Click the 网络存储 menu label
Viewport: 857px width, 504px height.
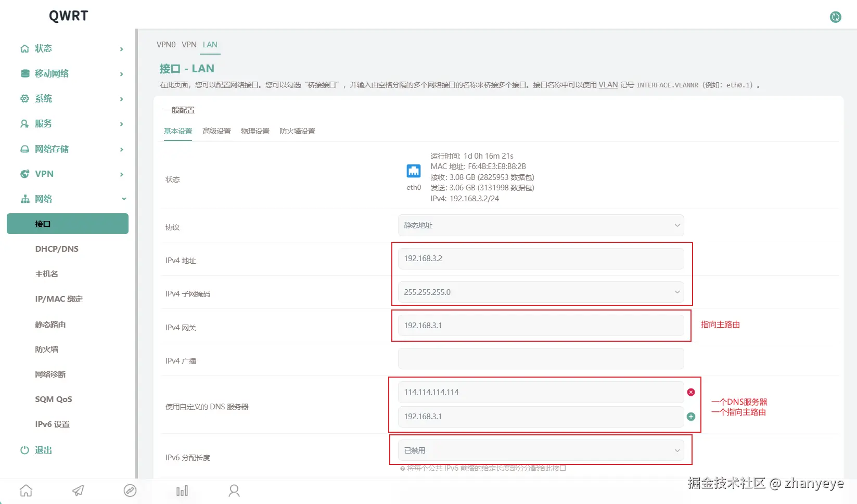[x=52, y=149]
